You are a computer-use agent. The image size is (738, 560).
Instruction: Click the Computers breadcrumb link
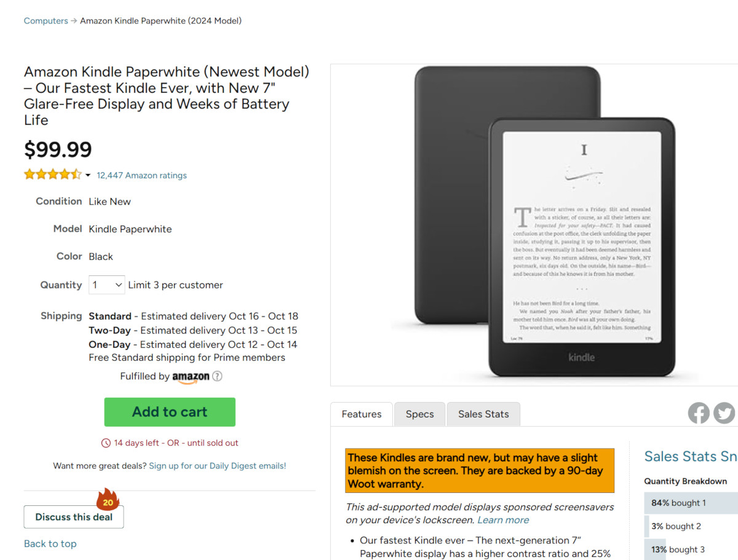click(x=46, y=21)
